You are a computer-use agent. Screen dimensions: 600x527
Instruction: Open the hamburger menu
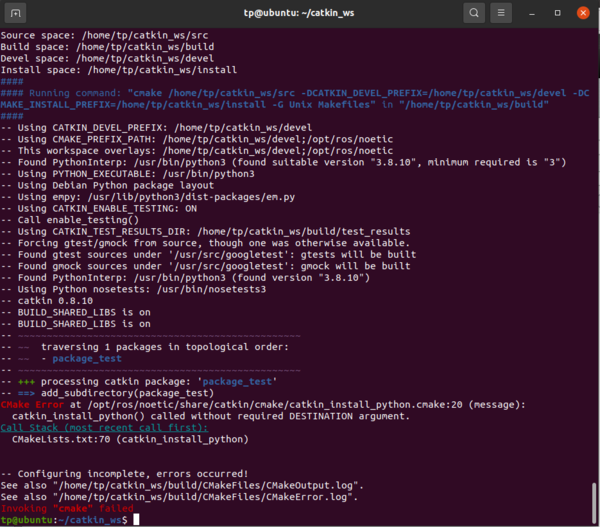502,13
